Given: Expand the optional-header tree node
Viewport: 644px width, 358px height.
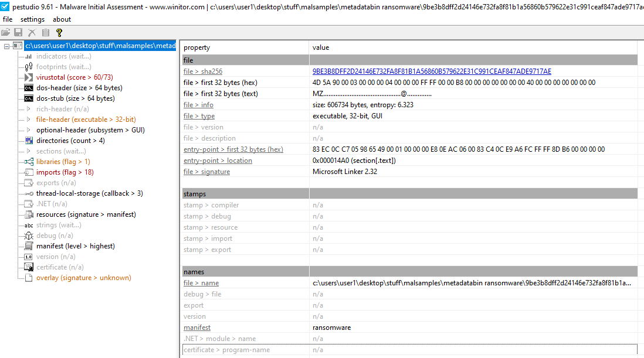Looking at the screenshot, I should 28,130.
